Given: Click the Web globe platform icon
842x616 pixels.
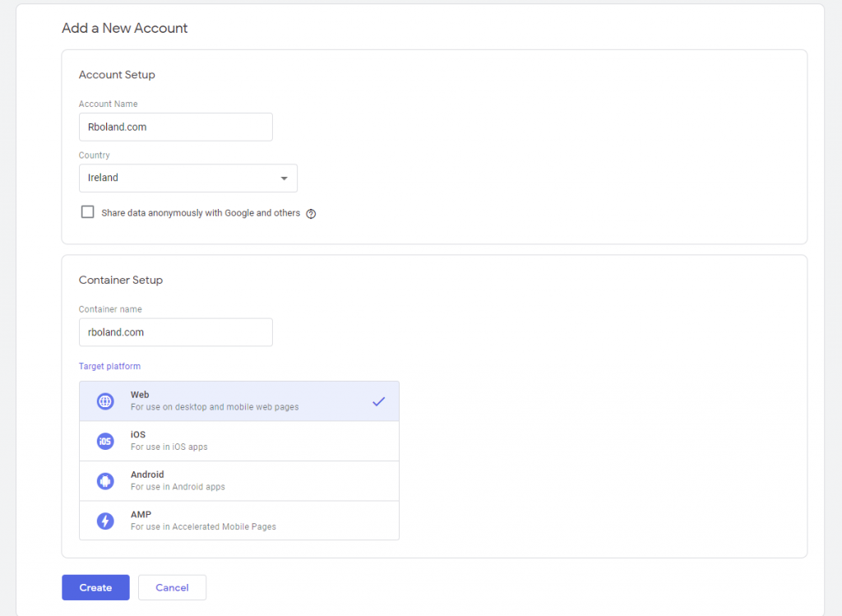Looking at the screenshot, I should click(105, 401).
